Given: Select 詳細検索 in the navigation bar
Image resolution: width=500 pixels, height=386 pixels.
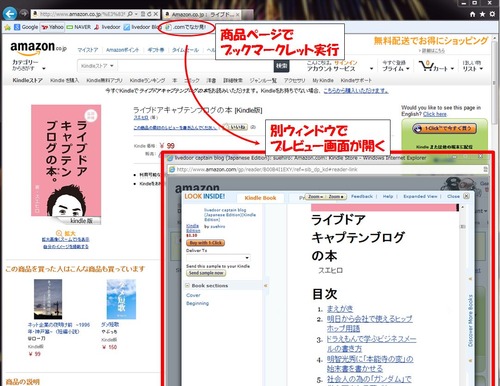Looking at the screenshot, I should (x=233, y=80).
